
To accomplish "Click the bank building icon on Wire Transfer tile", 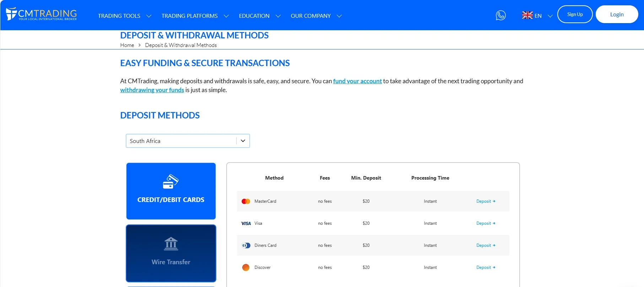I will (x=171, y=244).
